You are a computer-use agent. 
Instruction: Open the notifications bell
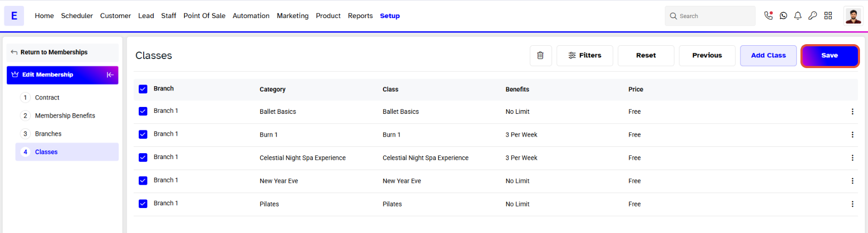tap(798, 16)
